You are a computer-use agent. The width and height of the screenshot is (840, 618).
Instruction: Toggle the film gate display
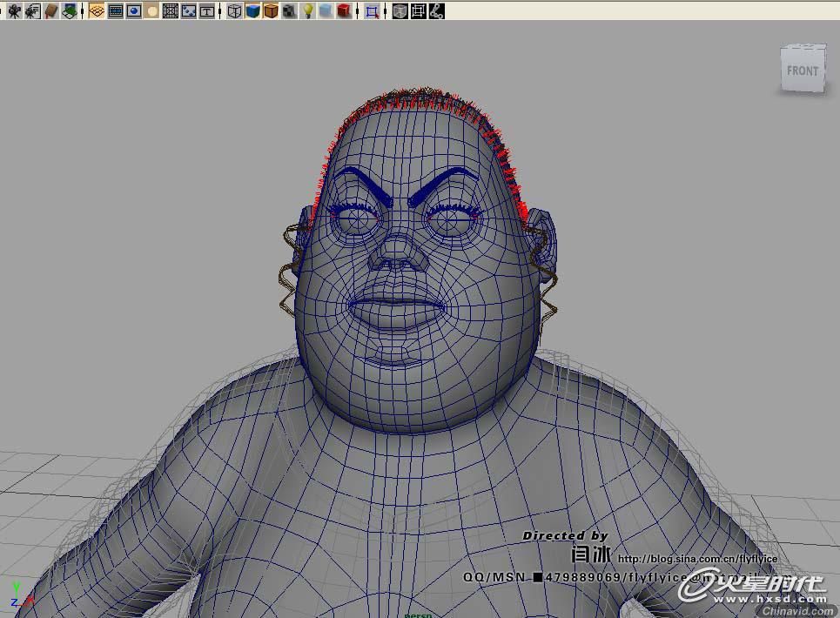click(x=115, y=10)
